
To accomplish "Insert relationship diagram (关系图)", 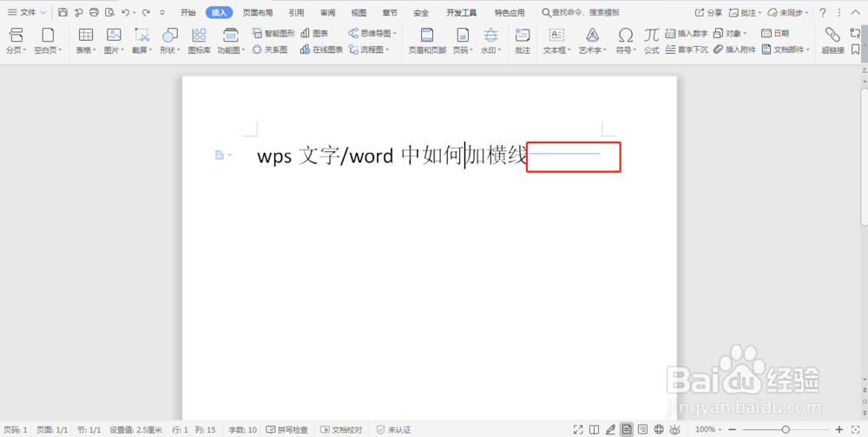I will pos(270,50).
